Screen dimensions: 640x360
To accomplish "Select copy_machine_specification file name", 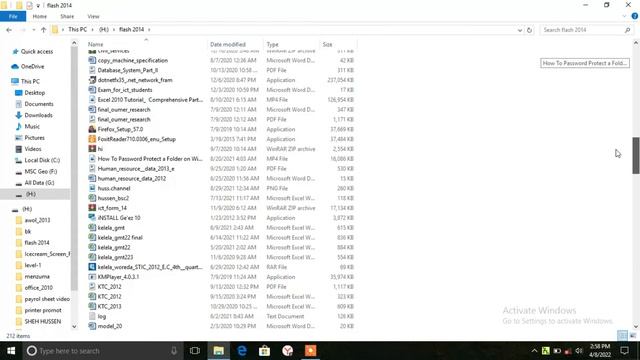I will click(x=133, y=60).
